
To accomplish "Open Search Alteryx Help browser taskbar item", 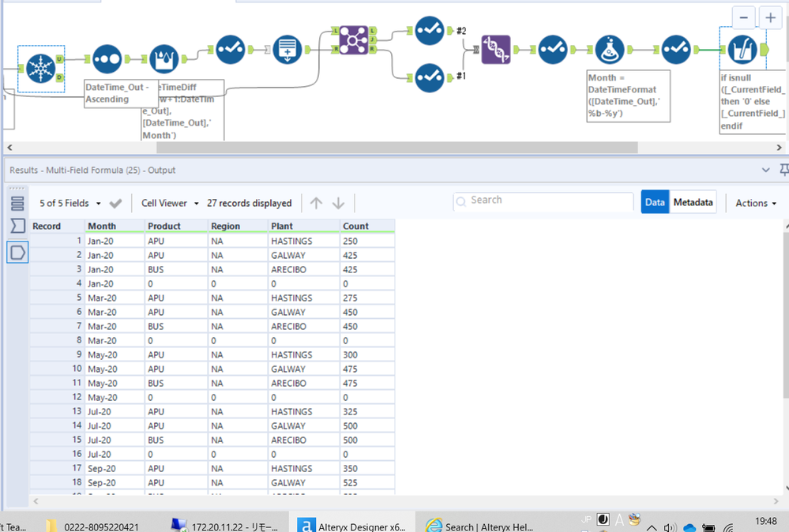I will pos(479,526).
